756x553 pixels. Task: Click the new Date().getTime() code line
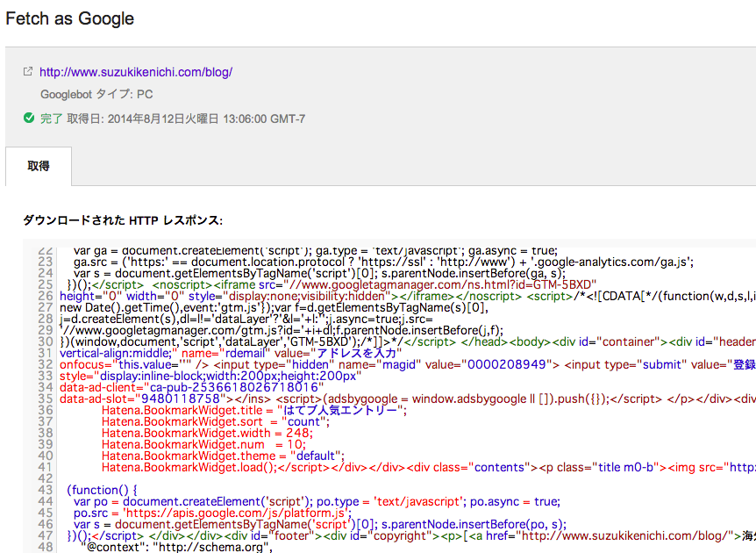274,308
